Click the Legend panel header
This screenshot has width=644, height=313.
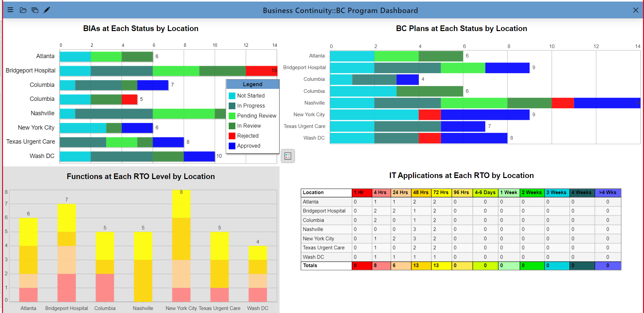click(x=252, y=85)
